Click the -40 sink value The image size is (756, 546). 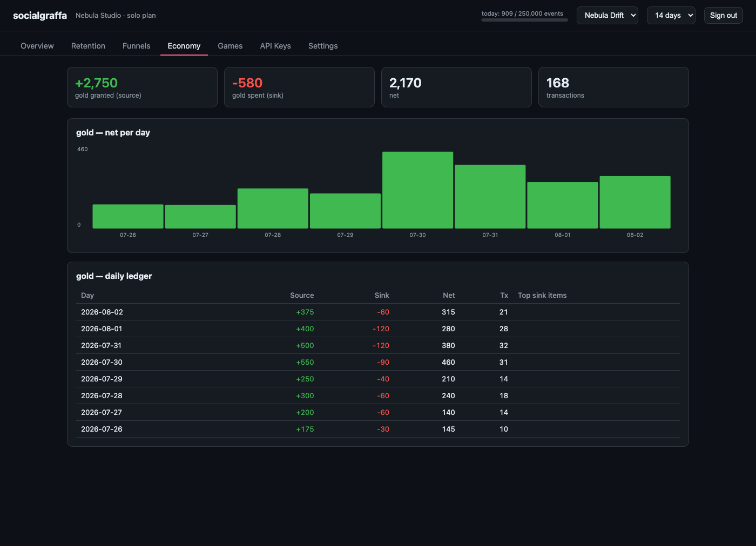[x=383, y=379]
